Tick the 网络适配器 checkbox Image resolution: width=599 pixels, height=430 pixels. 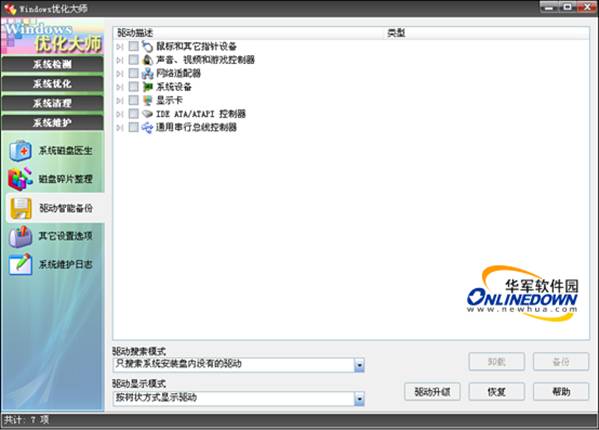point(133,73)
